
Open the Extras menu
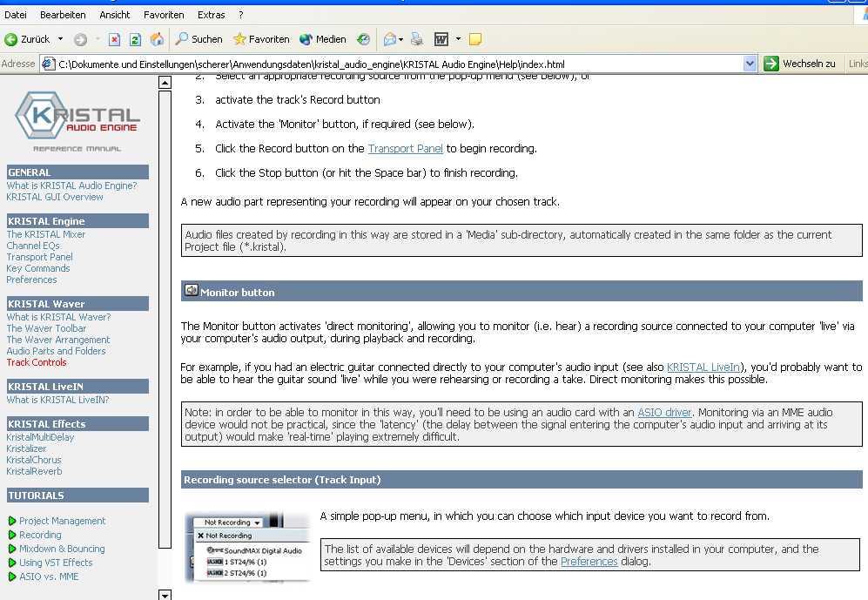pos(212,15)
